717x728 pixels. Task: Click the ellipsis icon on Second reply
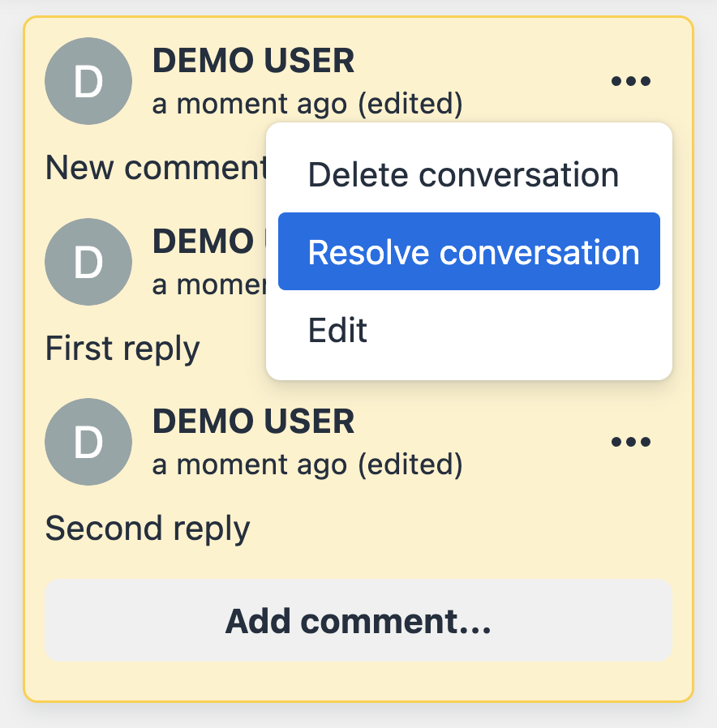click(631, 441)
